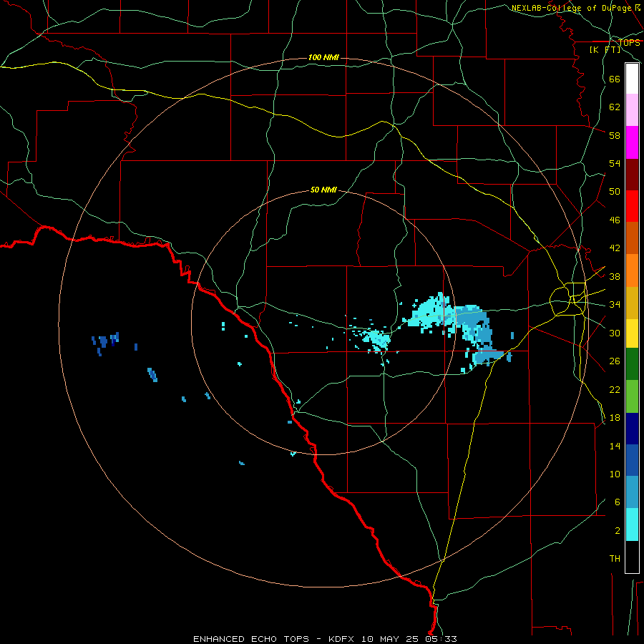644x644 pixels.
Task: Click the 54 legend value
Action: [x=615, y=163]
